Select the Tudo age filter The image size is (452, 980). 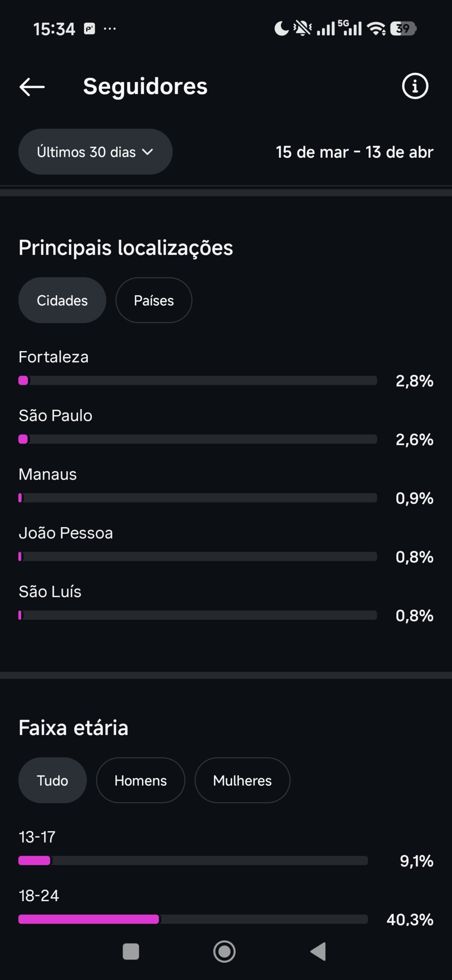coord(52,781)
